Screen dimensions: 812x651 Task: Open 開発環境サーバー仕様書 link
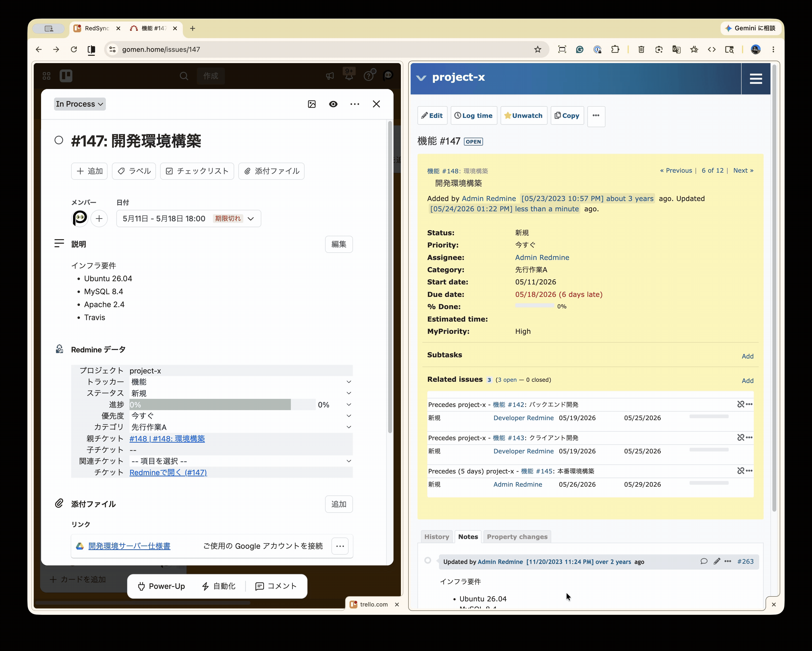(x=129, y=546)
